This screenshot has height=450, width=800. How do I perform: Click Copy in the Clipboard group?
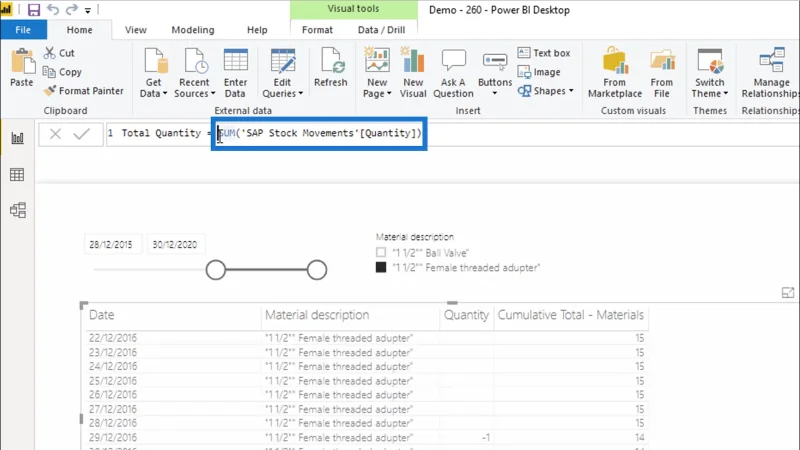coord(62,72)
